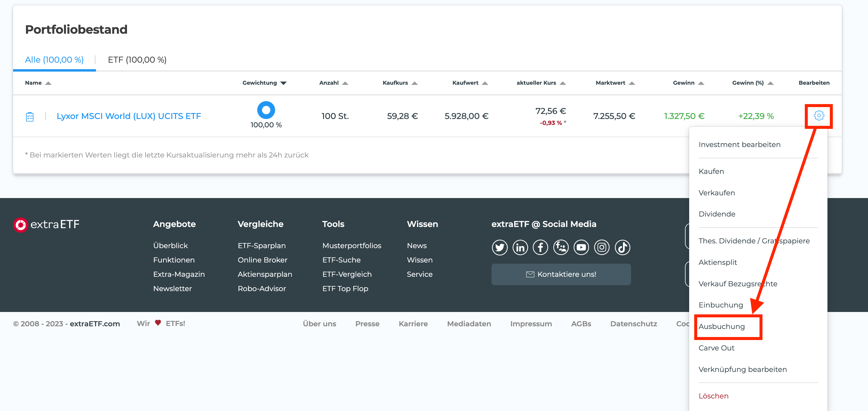This screenshot has width=868, height=411.
Task: Open Online Broker footer link
Action: (x=262, y=260)
